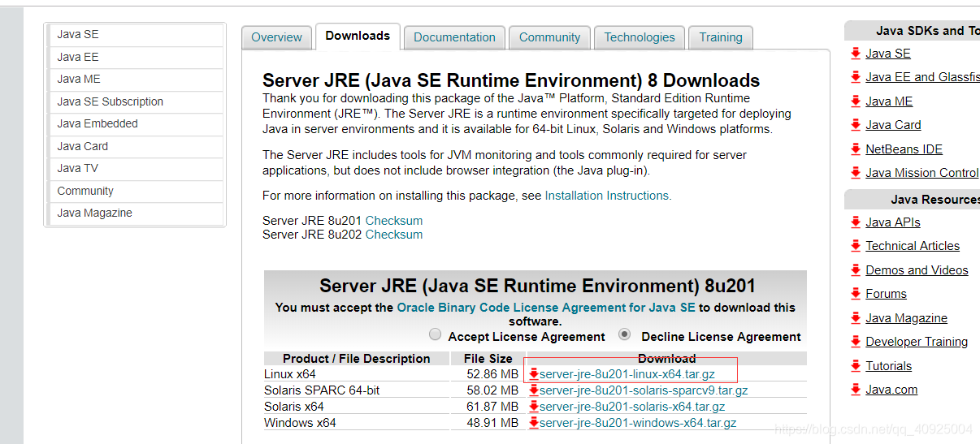Screen dimensions: 980x444
Task: Click the red arrow icon beside Forums
Action: pyautogui.click(x=856, y=294)
